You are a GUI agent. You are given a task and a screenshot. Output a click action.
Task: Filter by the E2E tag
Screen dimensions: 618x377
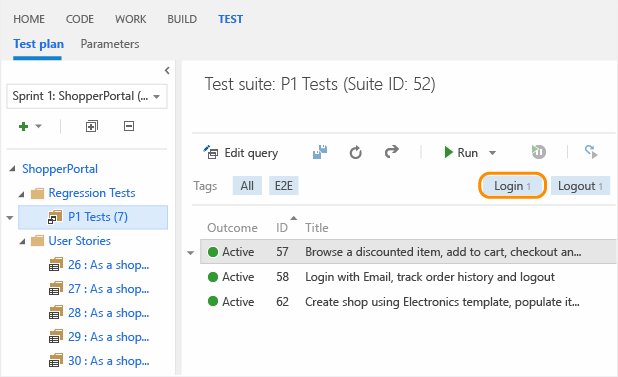click(x=284, y=186)
